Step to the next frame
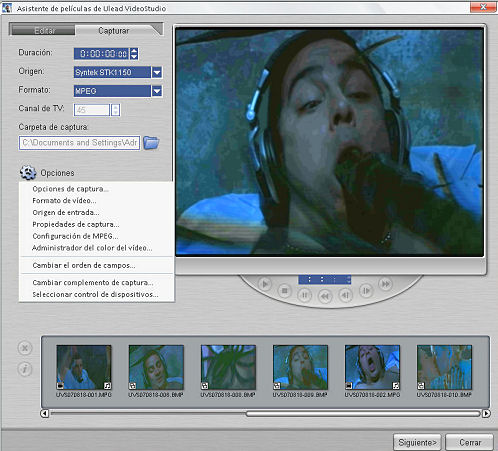 coord(366,291)
